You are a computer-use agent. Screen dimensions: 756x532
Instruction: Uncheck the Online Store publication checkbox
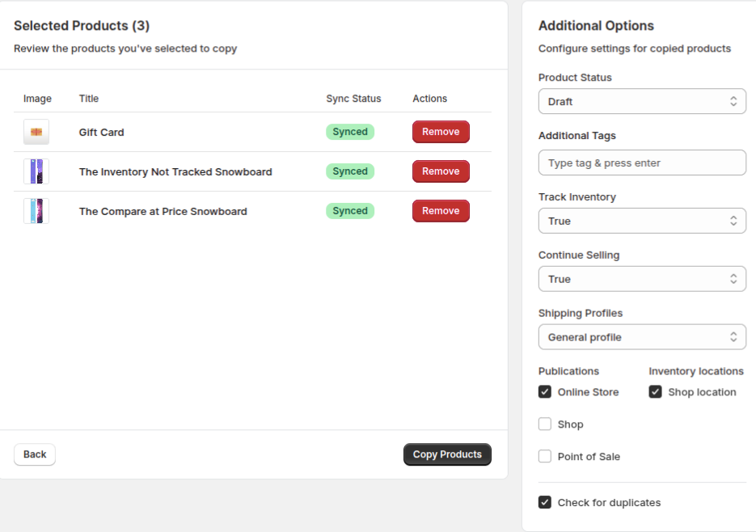(545, 391)
